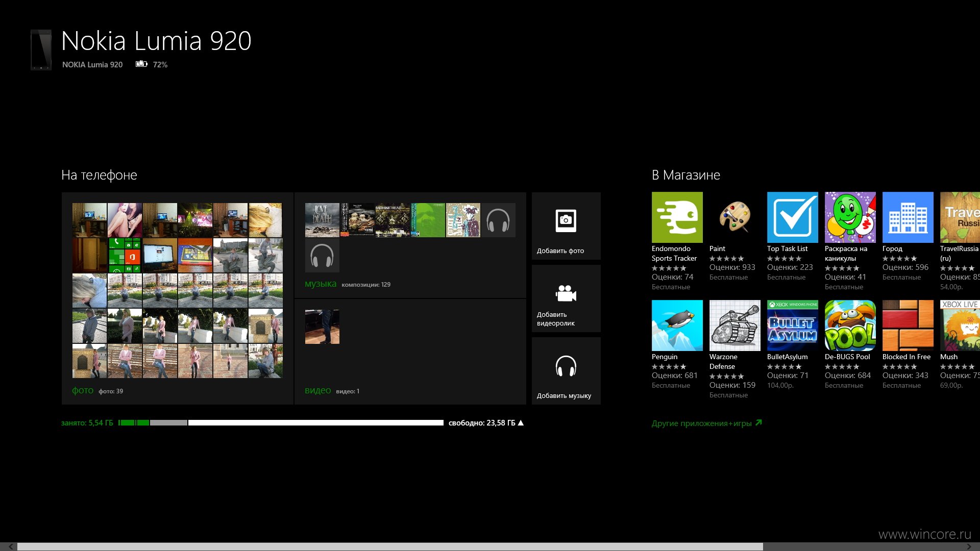Click the horizontal scrollbar right arrow
This screenshot has height=551, width=980.
(969, 546)
